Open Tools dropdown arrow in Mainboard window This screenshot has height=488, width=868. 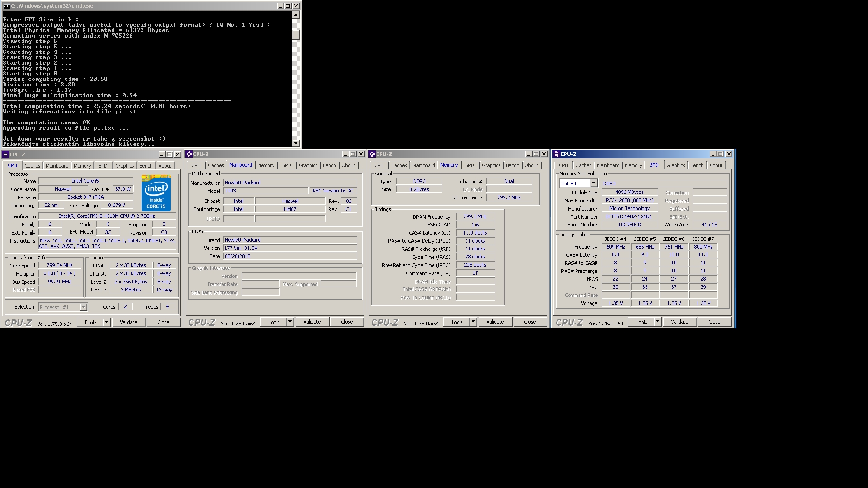[x=290, y=322]
